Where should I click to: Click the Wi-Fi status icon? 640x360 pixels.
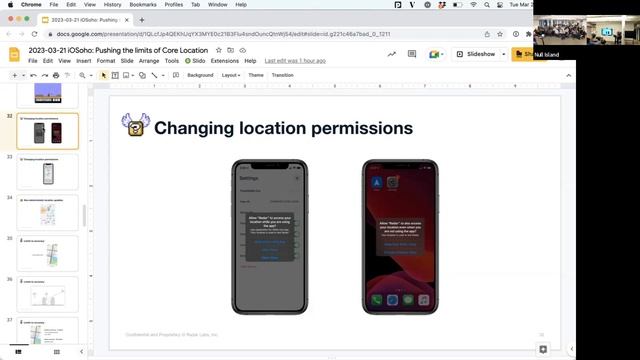[473, 5]
